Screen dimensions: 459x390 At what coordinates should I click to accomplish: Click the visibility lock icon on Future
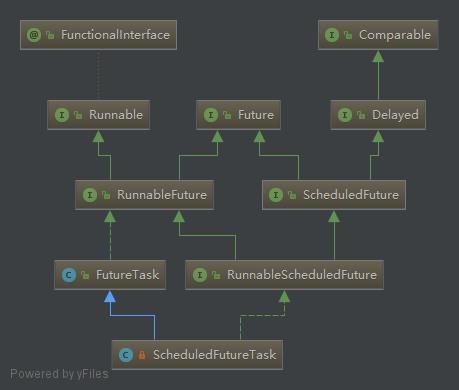point(227,115)
